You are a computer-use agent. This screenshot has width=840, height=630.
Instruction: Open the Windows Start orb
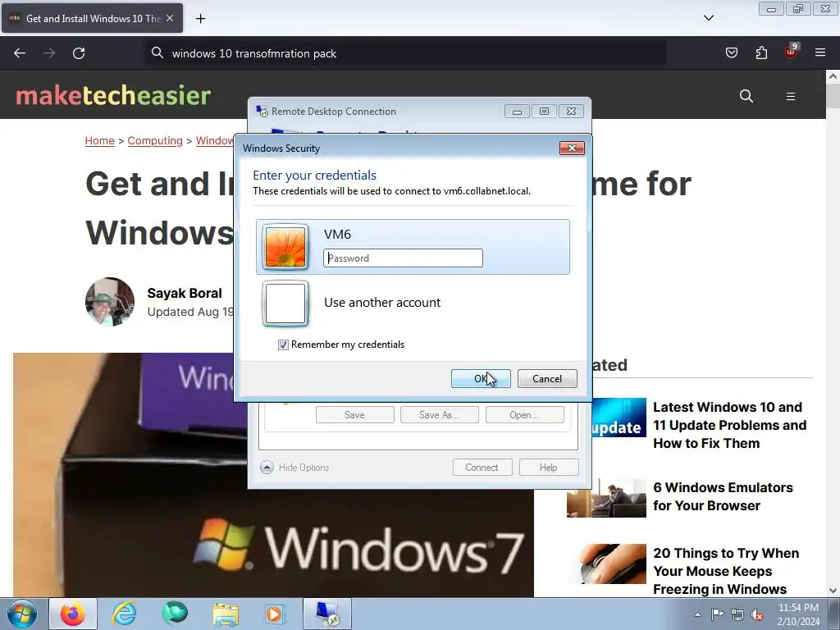[x=22, y=614]
